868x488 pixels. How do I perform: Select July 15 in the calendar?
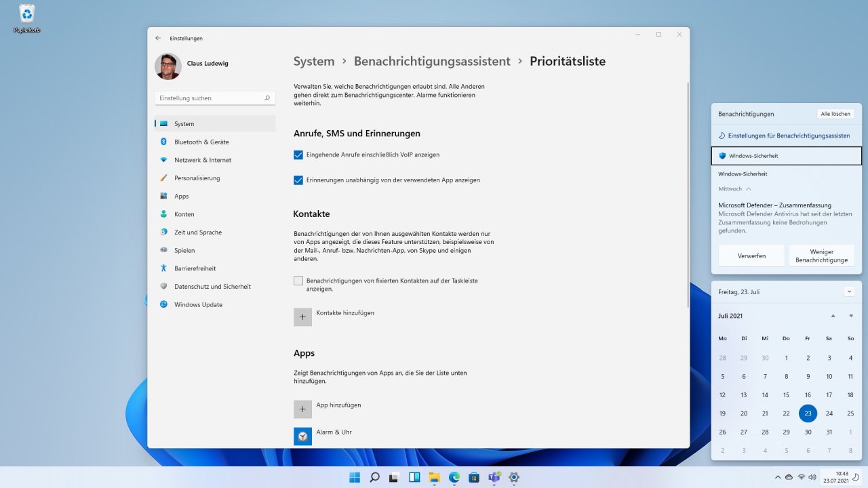tap(786, 395)
